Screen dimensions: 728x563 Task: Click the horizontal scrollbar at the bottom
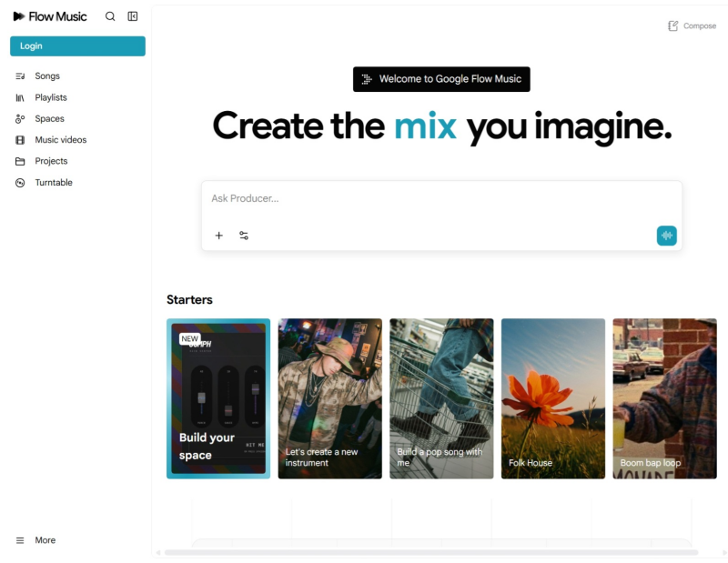tap(431, 552)
